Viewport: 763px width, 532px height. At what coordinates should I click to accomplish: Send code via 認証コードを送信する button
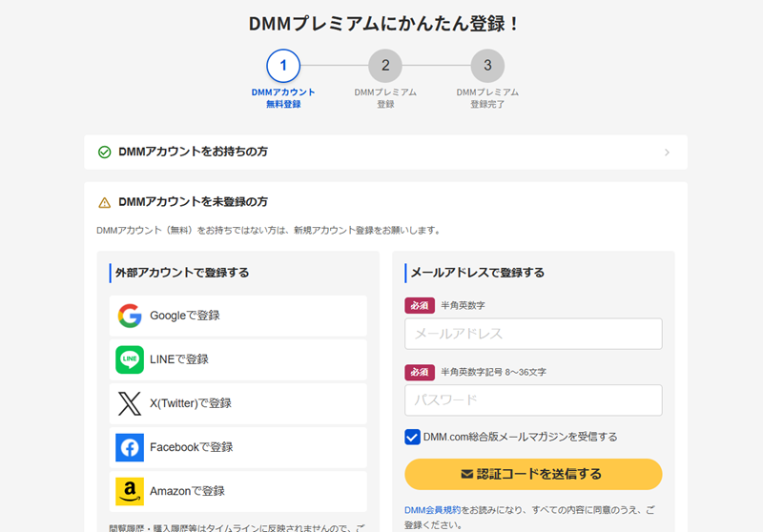click(x=533, y=474)
